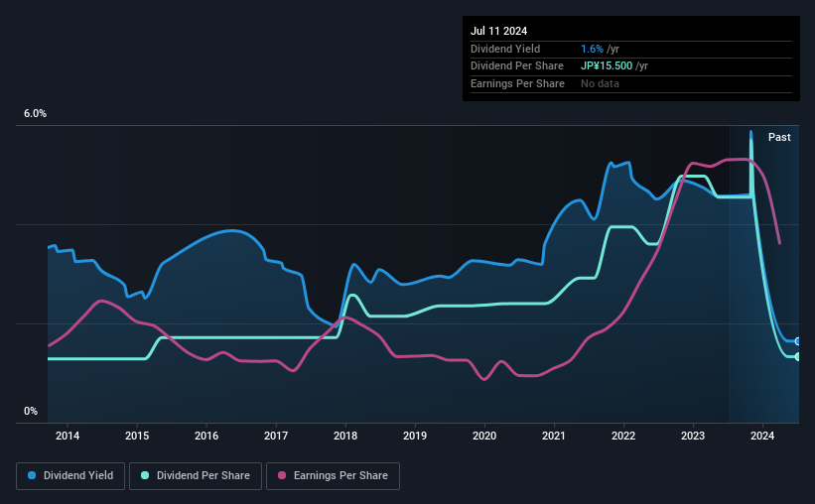Click the tooltip 'Dividend Per Share' row label

(516, 66)
